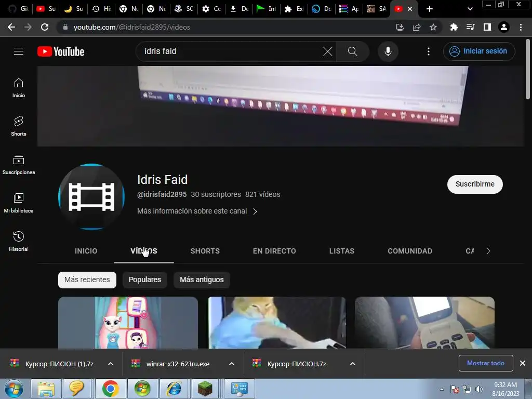Screen dimensions: 532x399
Task: Click the browser back arrow
Action: pos(11,27)
